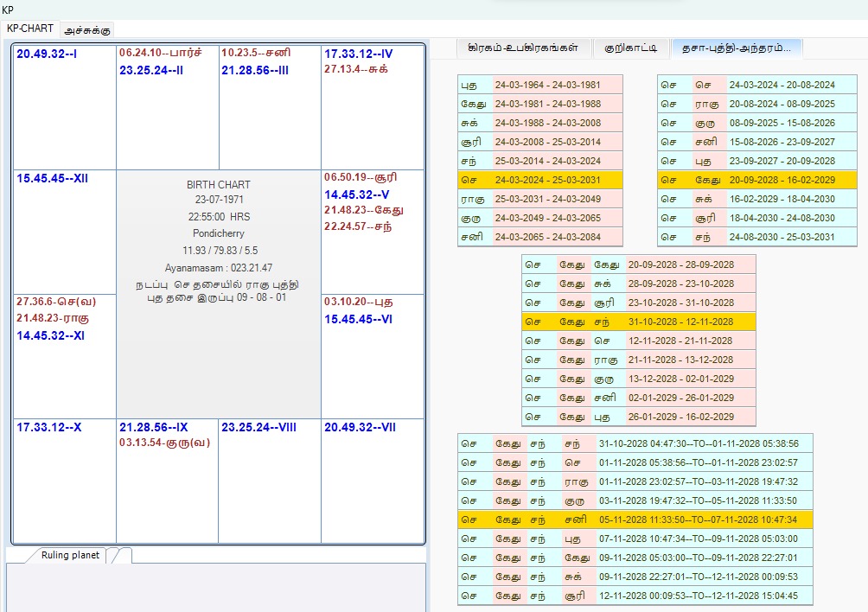Select குரு dasha row 24-03-2049 - 24-03-2065
The height and width of the screenshot is (612, 868).
540,218
